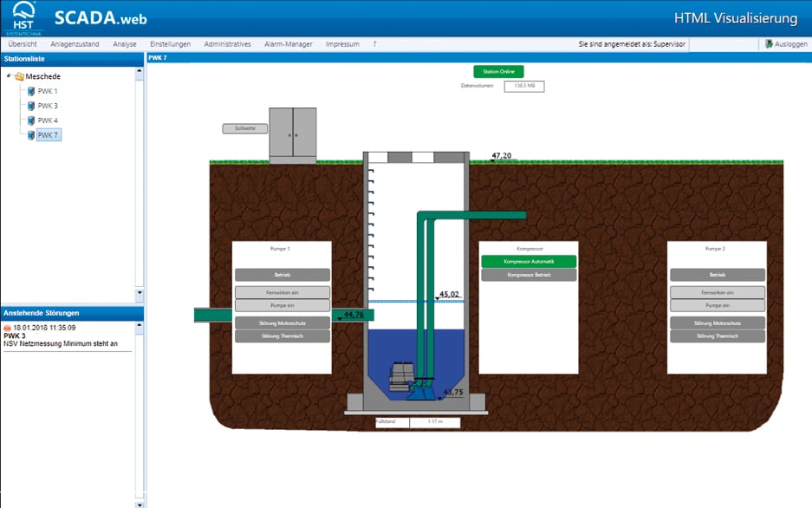
Task: Click the 43,75 bottom level value
Action: tap(453, 392)
